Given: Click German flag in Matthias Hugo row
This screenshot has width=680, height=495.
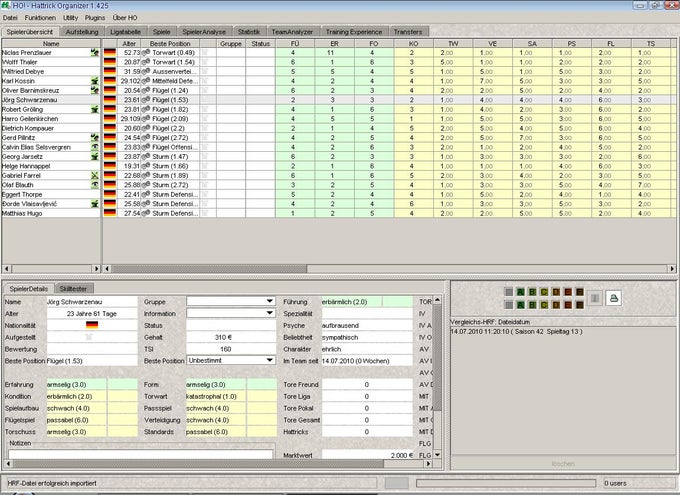Looking at the screenshot, I should [110, 213].
